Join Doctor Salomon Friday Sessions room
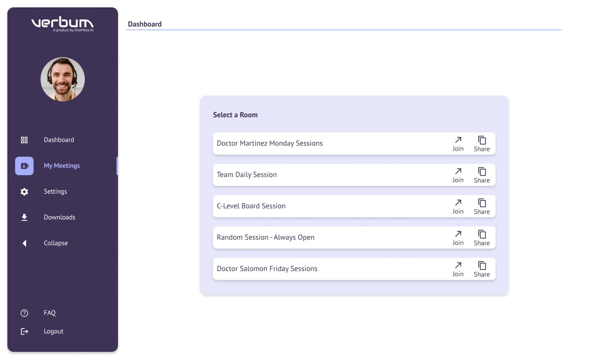The height and width of the screenshot is (364, 590). click(458, 269)
